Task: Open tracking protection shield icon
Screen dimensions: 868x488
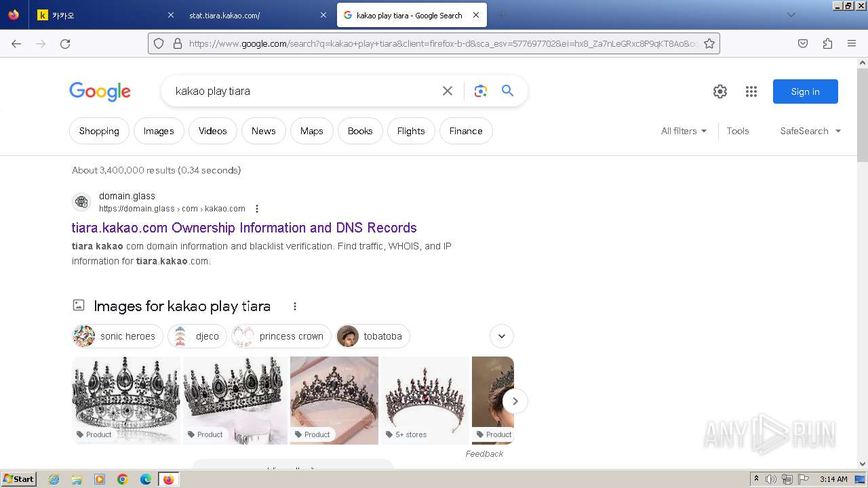Action: click(159, 43)
